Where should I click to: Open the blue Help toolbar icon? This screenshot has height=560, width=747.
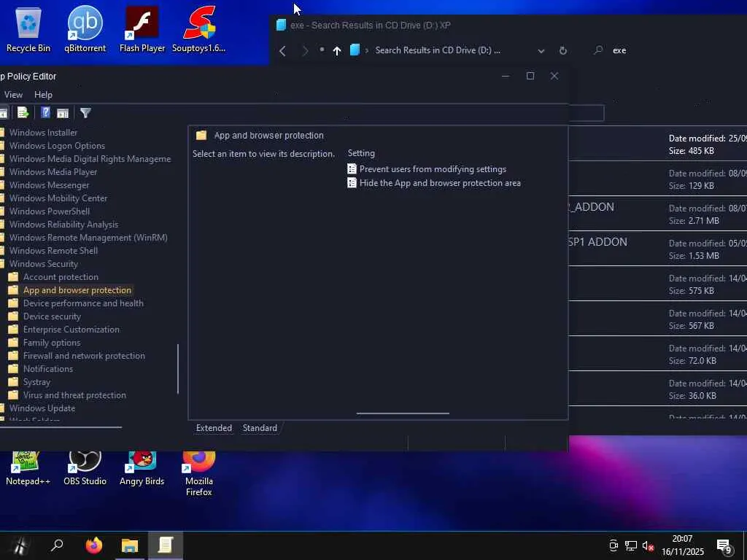pyautogui.click(x=45, y=113)
